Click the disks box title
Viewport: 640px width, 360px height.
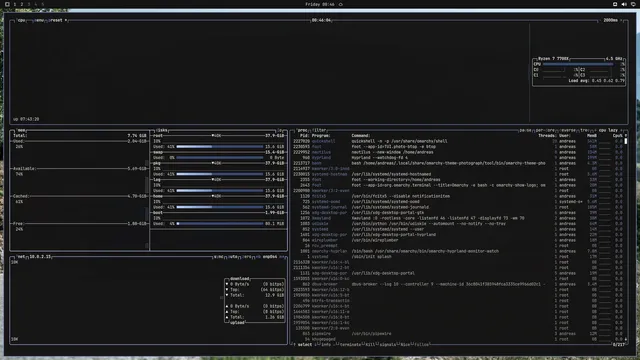[x=161, y=130]
